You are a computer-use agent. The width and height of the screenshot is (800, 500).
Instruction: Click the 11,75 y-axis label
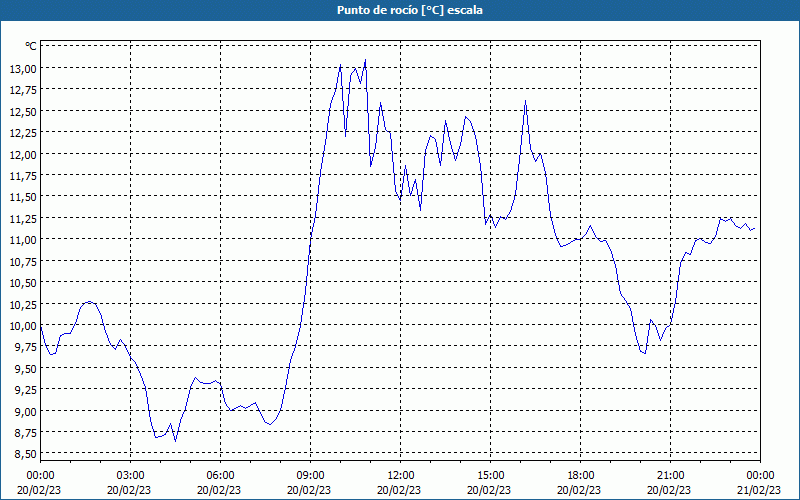pos(23,176)
